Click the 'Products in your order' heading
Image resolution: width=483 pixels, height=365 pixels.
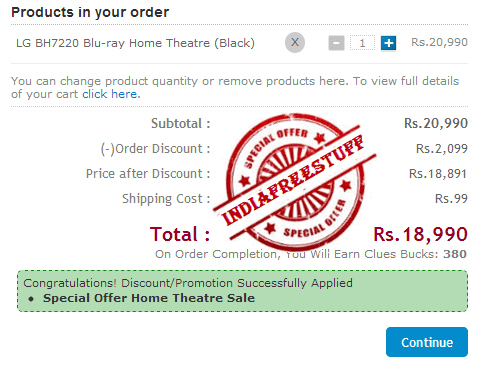90,13
